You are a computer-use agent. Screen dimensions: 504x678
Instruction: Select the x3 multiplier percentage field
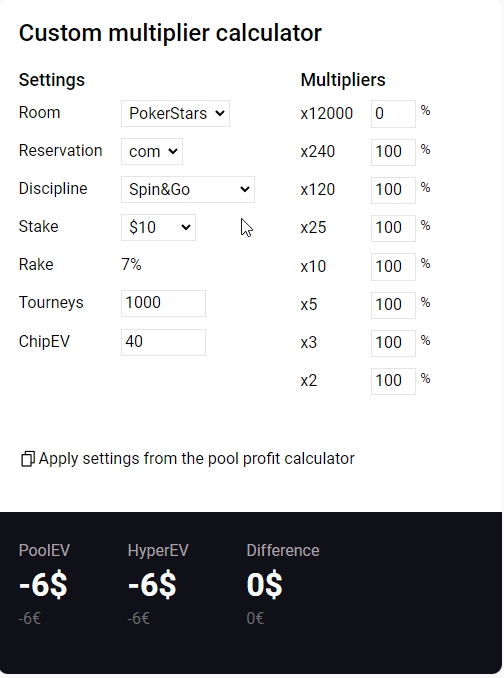(393, 343)
